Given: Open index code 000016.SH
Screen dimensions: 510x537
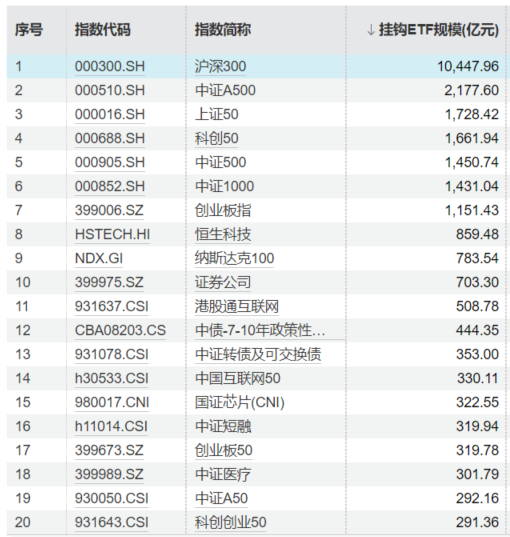Looking at the screenshot, I should [x=110, y=114].
